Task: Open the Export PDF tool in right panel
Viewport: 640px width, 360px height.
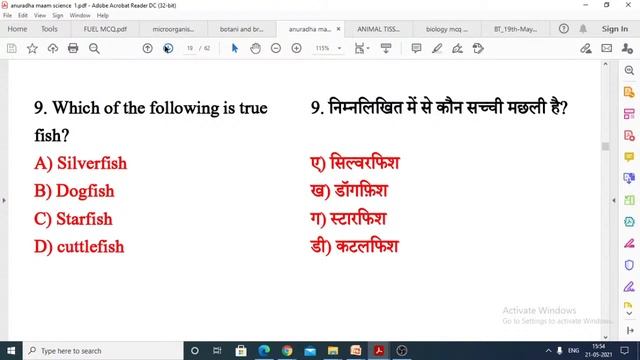Action: pyautogui.click(x=629, y=92)
